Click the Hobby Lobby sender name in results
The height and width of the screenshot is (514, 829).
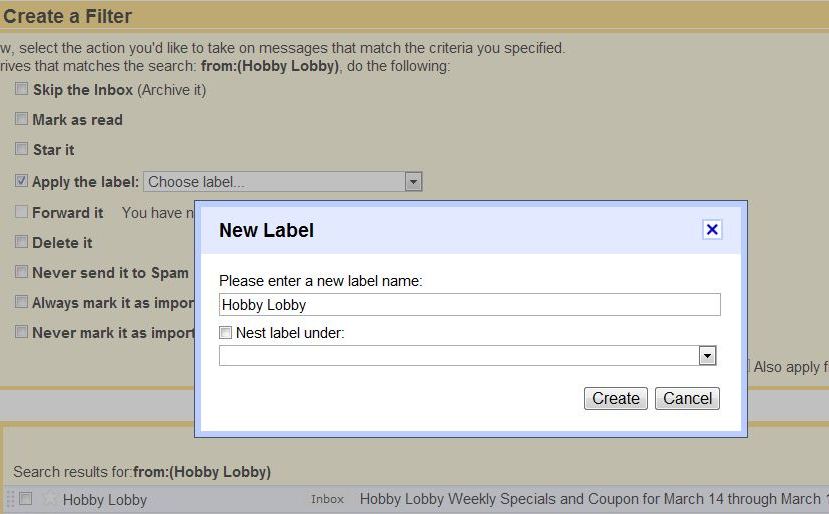105,500
